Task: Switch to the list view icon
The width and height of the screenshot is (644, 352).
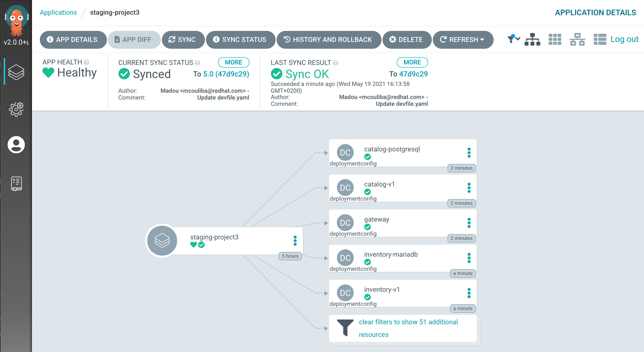Action: click(600, 40)
